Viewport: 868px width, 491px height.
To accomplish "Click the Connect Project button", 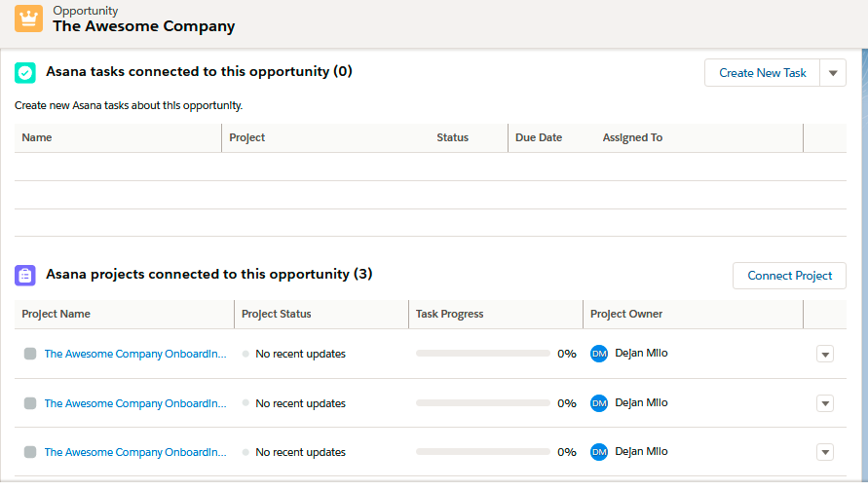I will click(x=789, y=276).
